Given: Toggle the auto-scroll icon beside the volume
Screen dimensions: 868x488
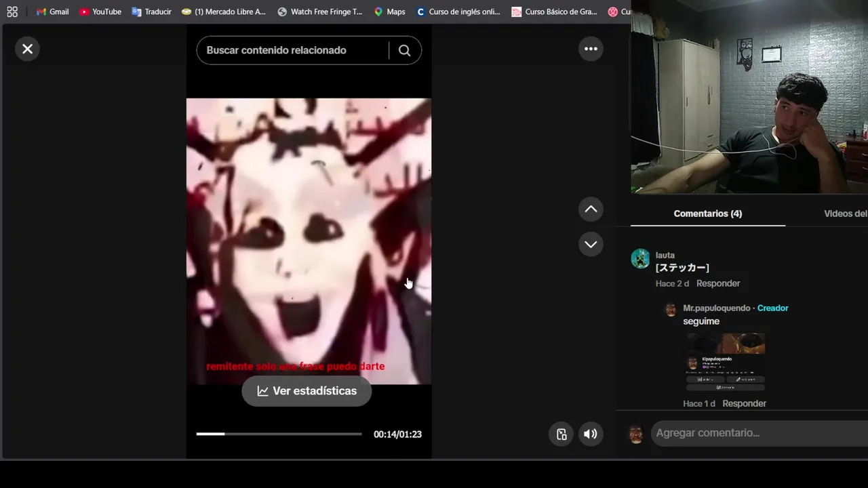Looking at the screenshot, I should point(561,434).
